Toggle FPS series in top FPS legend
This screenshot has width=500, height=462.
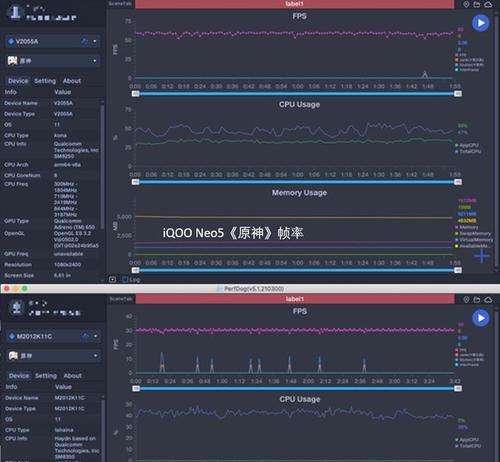tap(461, 55)
